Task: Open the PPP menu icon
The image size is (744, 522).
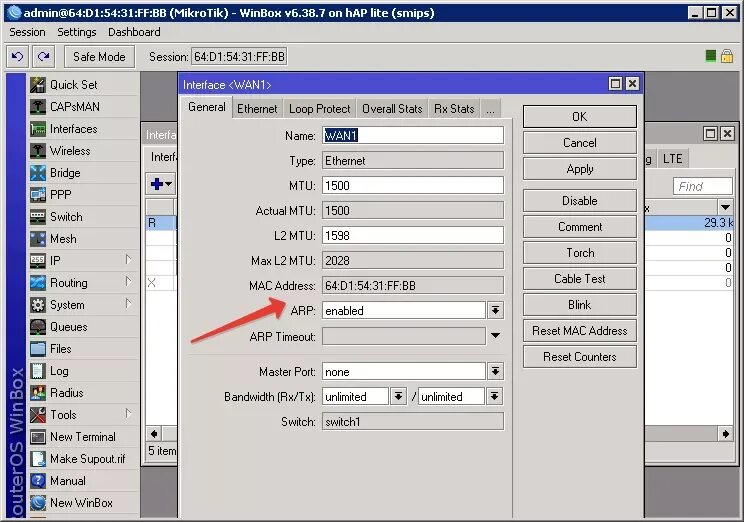Action: pyautogui.click(x=38, y=195)
